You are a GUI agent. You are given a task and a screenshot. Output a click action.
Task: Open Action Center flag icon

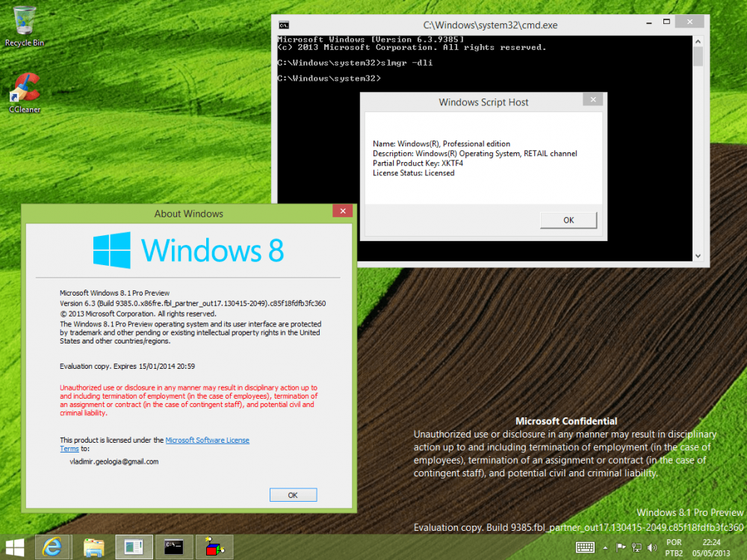pos(620,547)
